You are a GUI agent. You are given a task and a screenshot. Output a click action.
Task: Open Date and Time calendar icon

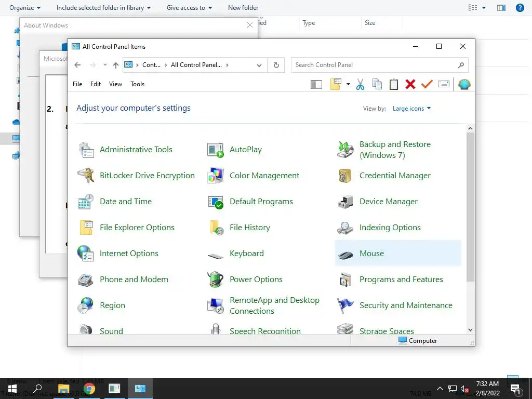[86, 202]
